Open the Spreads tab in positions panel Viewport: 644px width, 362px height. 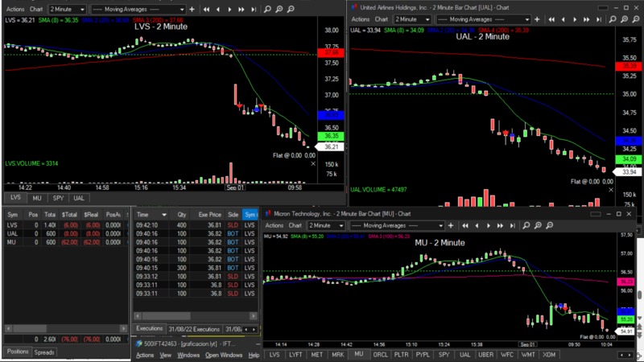click(44, 352)
